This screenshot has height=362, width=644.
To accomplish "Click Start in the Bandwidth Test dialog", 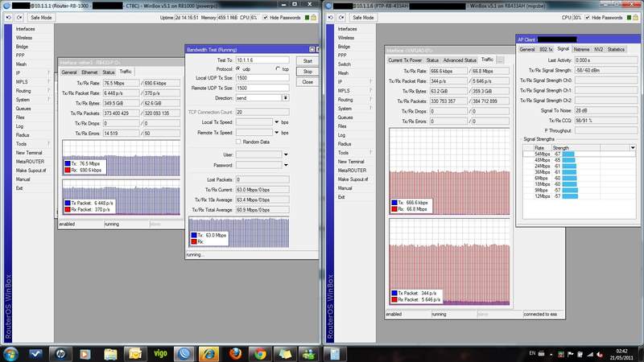I will tap(308, 61).
